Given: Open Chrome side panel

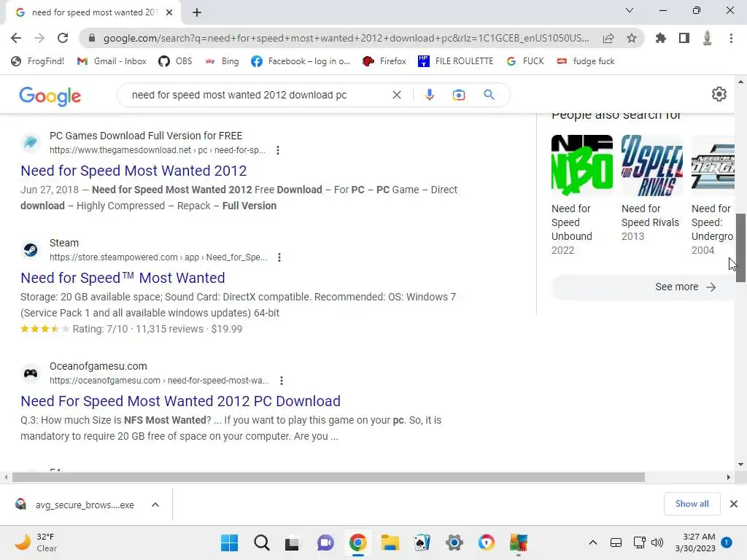Looking at the screenshot, I should [x=684, y=38].
